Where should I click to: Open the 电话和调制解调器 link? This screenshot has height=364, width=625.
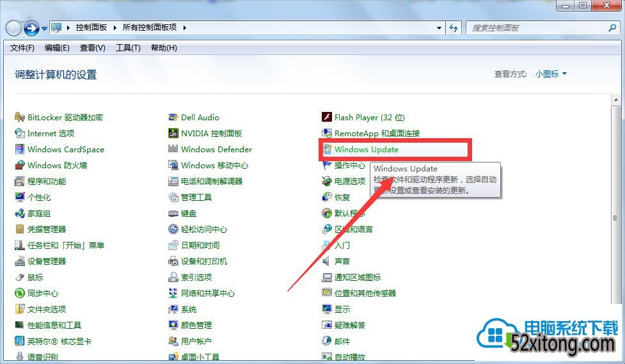pos(212,182)
